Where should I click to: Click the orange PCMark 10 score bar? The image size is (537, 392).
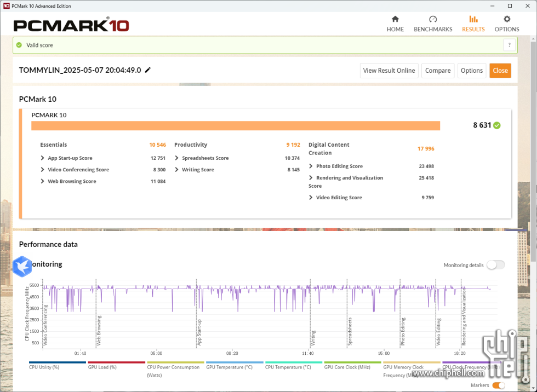236,125
